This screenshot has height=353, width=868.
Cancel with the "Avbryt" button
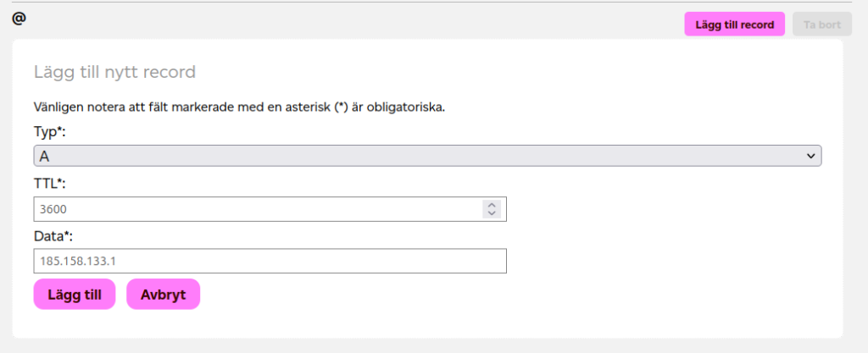click(163, 295)
